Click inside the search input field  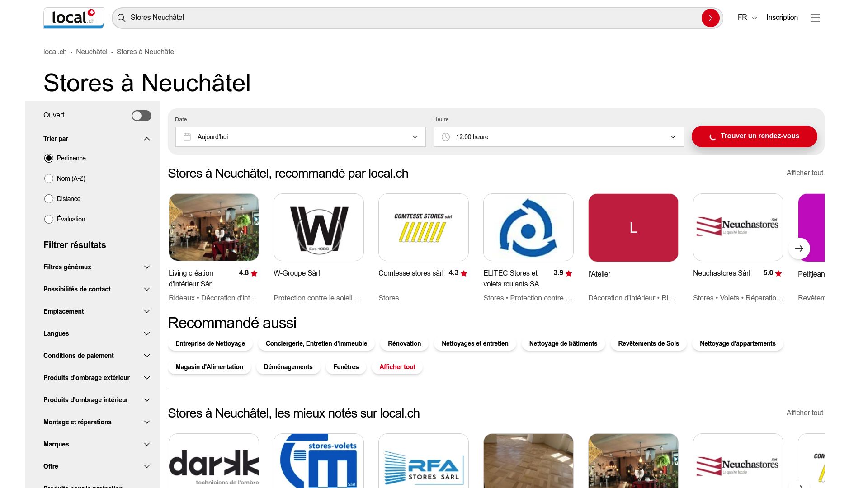[316, 18]
